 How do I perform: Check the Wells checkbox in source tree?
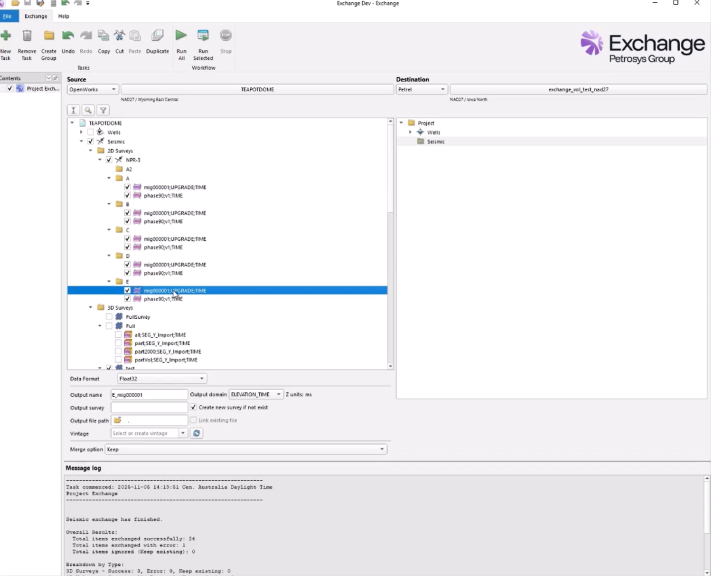point(91,132)
